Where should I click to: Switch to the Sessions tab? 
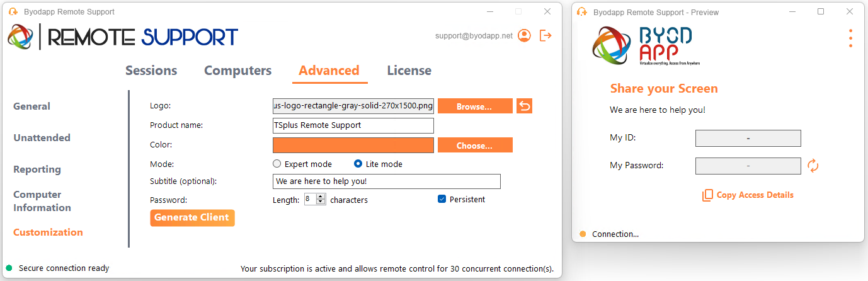(x=151, y=71)
